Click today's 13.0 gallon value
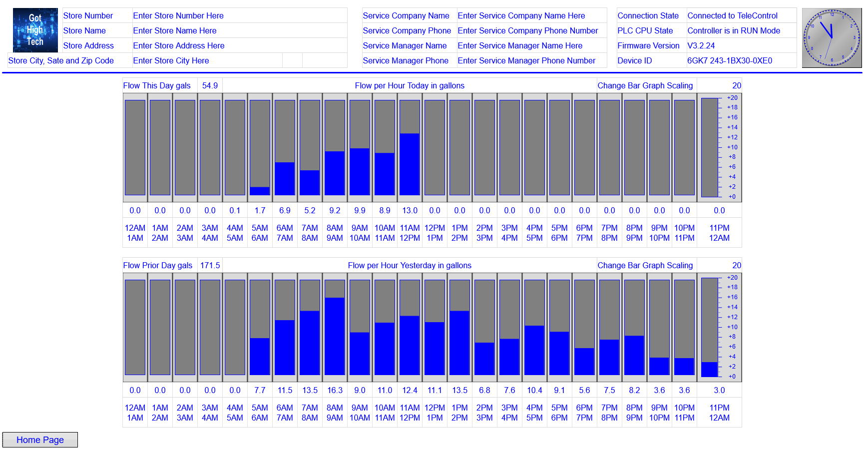The image size is (868, 451). click(x=410, y=210)
